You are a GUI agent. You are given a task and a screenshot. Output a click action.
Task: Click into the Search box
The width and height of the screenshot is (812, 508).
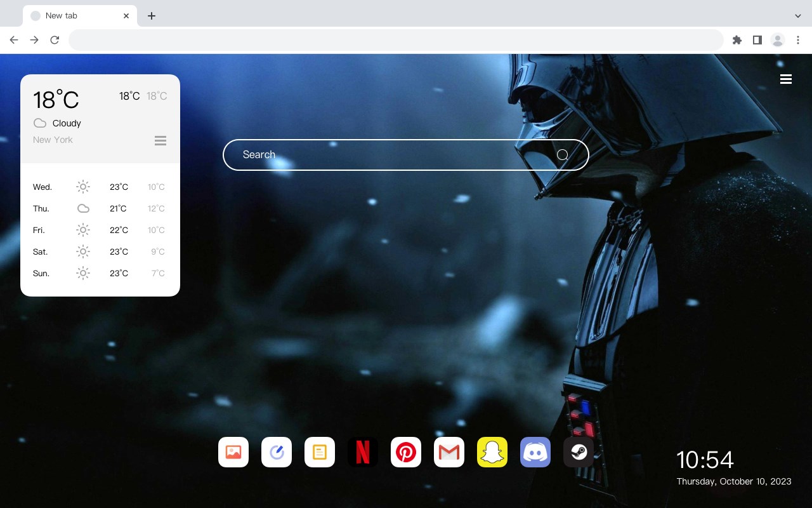(406, 155)
